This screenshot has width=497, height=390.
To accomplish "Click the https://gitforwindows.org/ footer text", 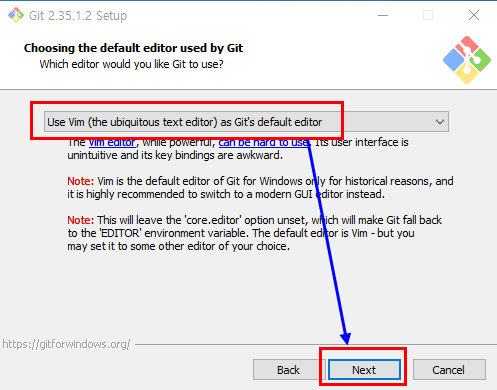I will click(x=66, y=344).
